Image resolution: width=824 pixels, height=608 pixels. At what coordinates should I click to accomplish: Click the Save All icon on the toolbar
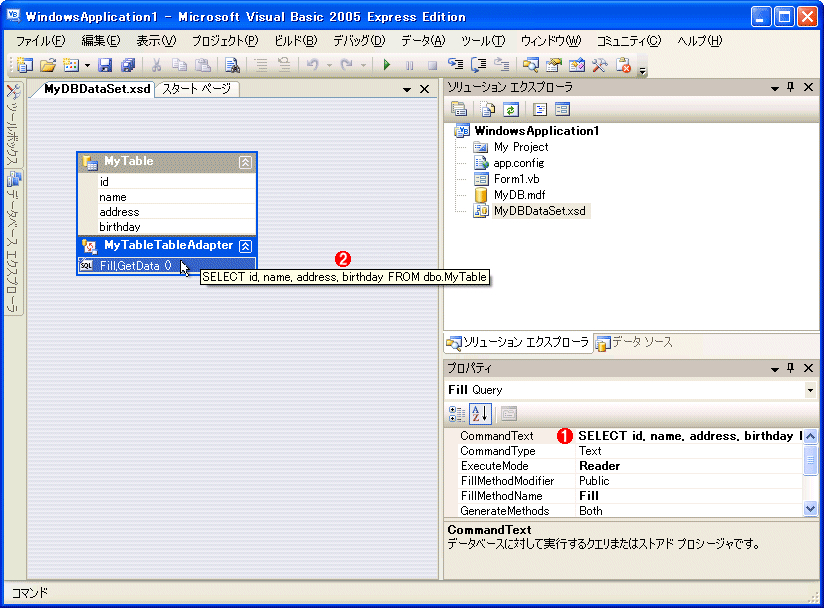pos(128,64)
